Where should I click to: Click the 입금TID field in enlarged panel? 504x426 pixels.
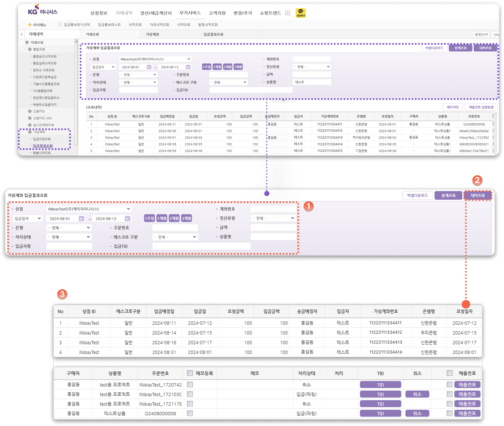[201, 246]
